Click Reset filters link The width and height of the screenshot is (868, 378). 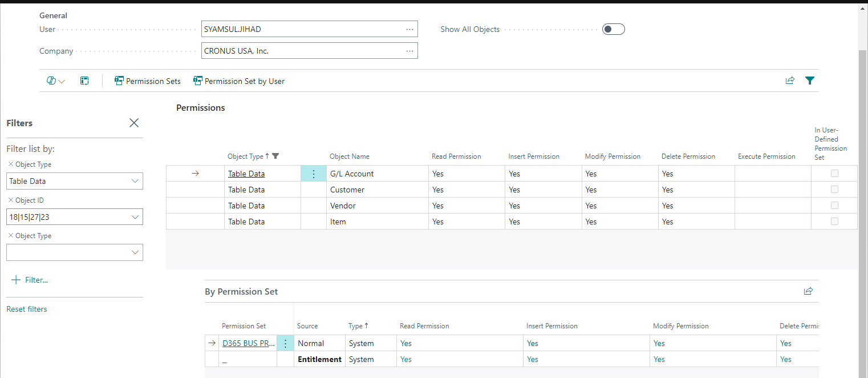(27, 309)
